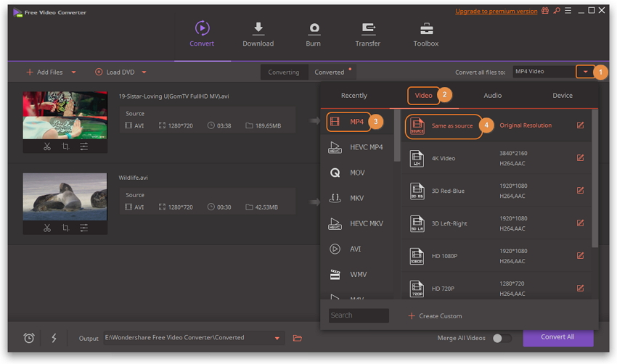Image resolution: width=617 pixels, height=364 pixels.
Task: Click the format Search field
Action: tap(359, 315)
